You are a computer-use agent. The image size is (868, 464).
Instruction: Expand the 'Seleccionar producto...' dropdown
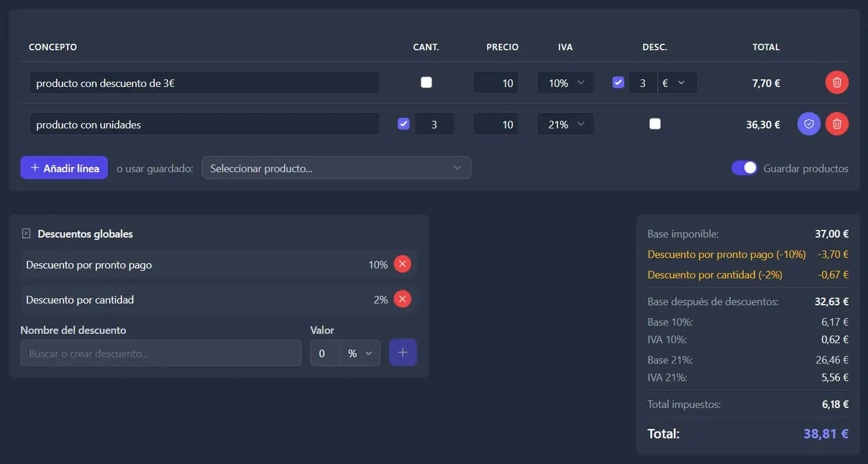pos(336,168)
